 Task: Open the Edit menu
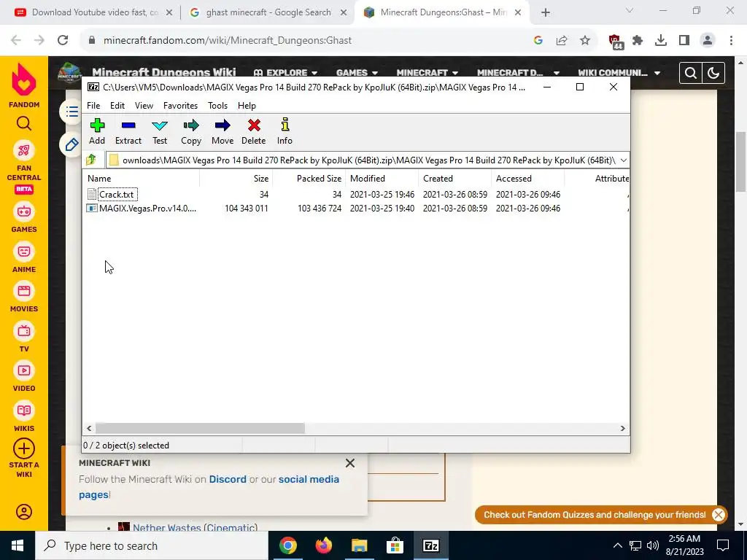pos(117,106)
